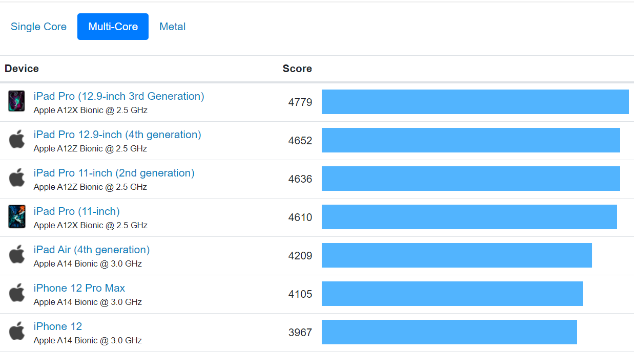This screenshot has height=352, width=644.
Task: Open the iPad Pro 11-inch (2nd generation) link
Action: coord(114,173)
